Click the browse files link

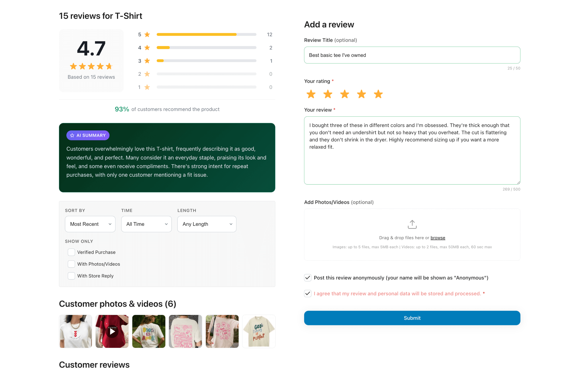438,238
